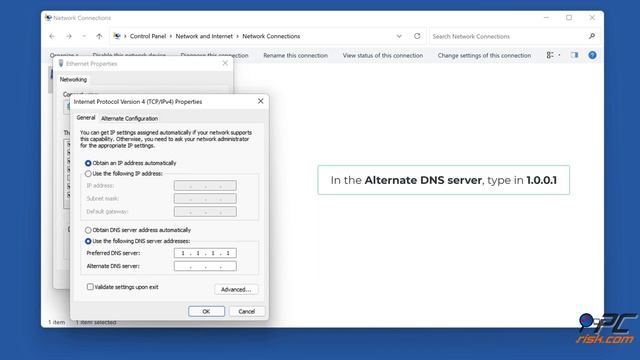640x360 pixels.
Task: Select Networking tab in Ethernet Properties
Action: pyautogui.click(x=73, y=80)
